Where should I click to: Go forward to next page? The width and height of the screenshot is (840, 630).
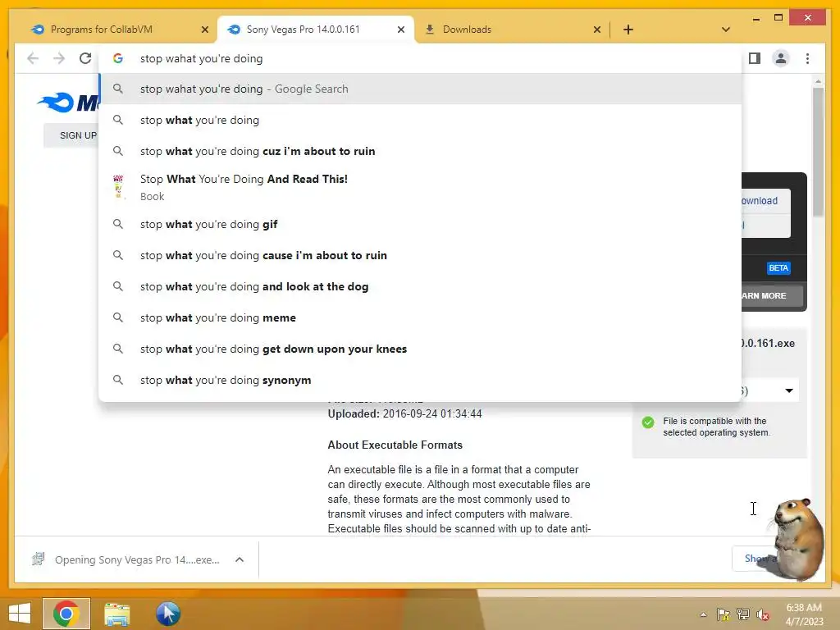point(59,58)
